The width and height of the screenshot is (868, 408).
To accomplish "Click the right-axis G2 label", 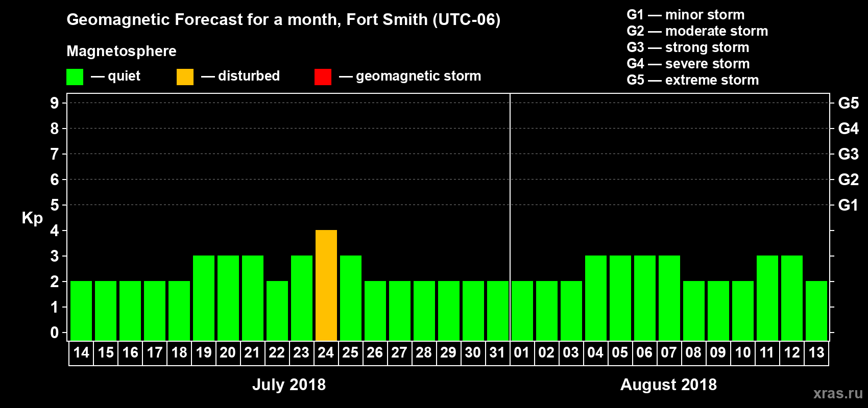I will point(849,180).
